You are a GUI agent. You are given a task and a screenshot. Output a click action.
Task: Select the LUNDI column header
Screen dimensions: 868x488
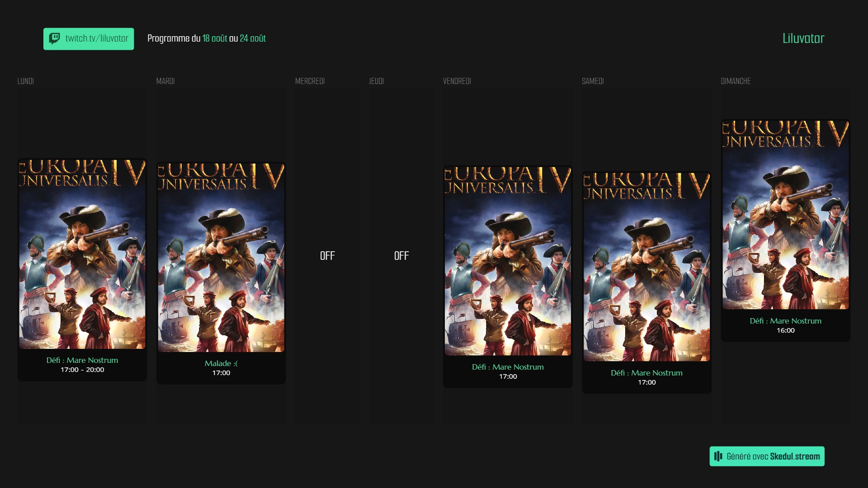coord(26,81)
